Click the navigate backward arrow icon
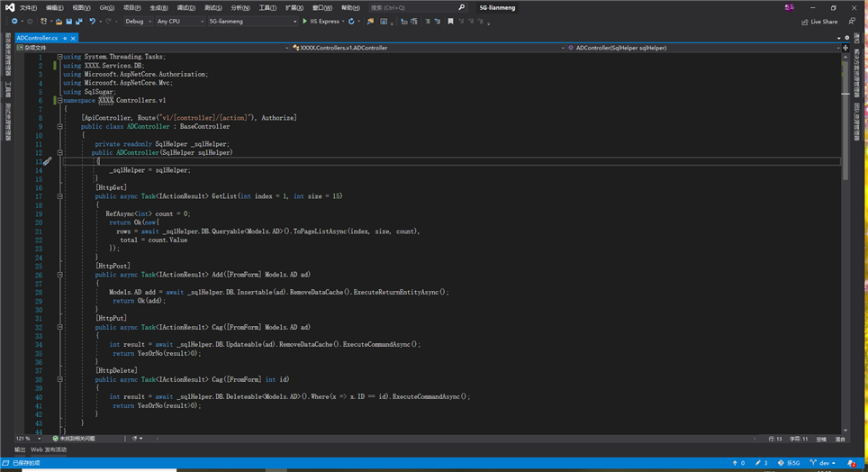The width and height of the screenshot is (868, 472). [14, 22]
